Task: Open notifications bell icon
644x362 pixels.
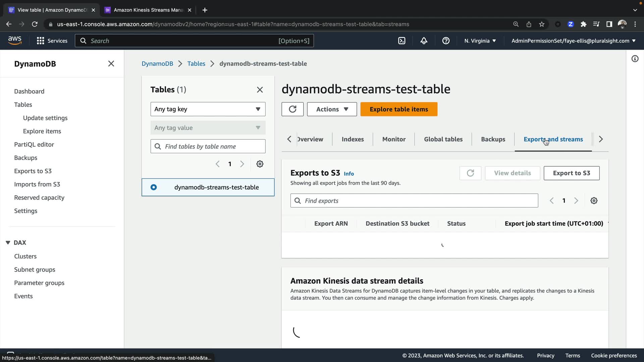Action: coord(424,41)
